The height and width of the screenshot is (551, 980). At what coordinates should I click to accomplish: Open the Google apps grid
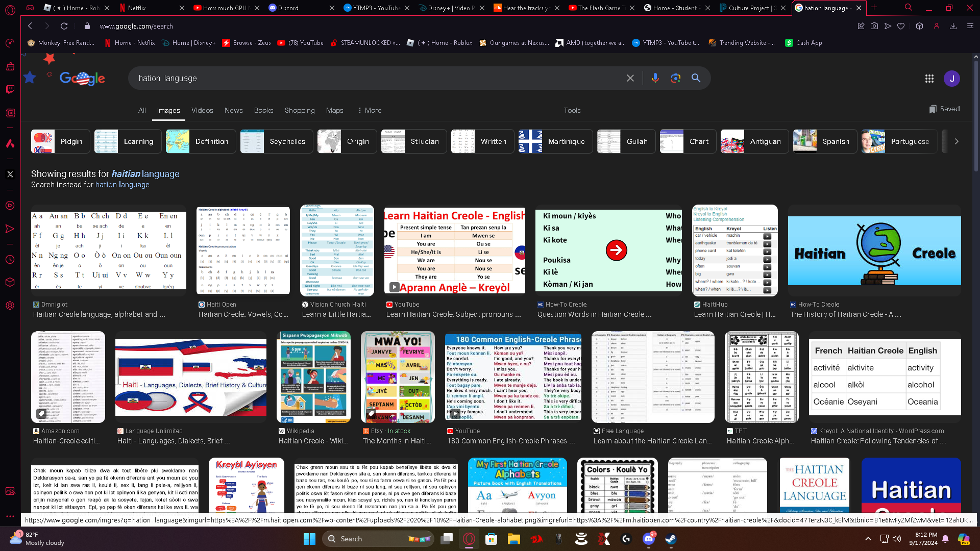click(x=929, y=79)
